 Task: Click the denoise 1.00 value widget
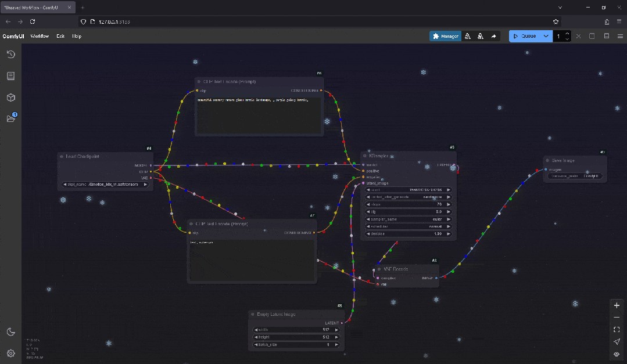pos(409,234)
